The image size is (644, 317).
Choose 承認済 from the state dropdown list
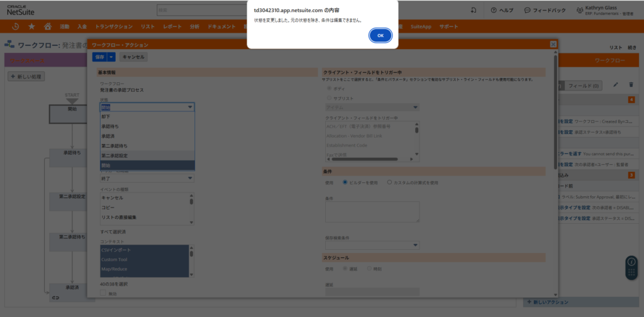coord(108,136)
